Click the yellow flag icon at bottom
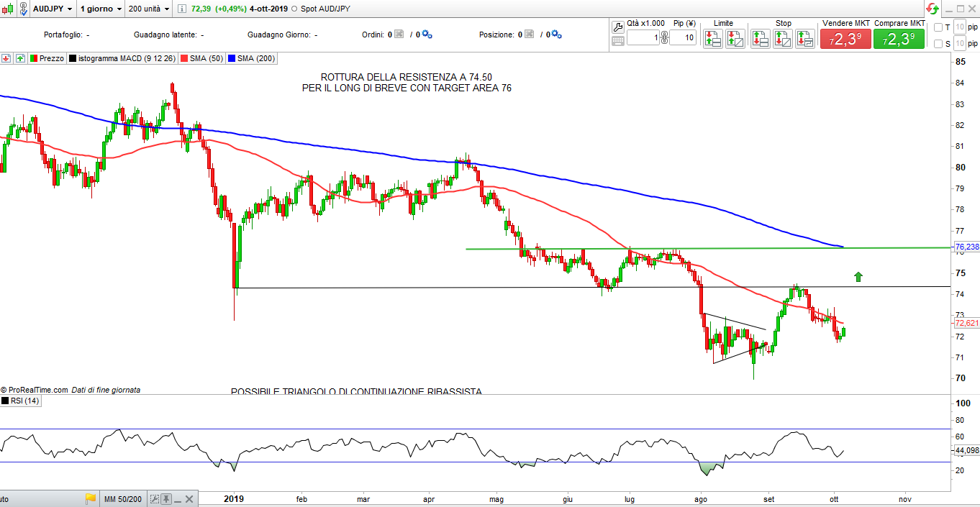 tap(91, 498)
